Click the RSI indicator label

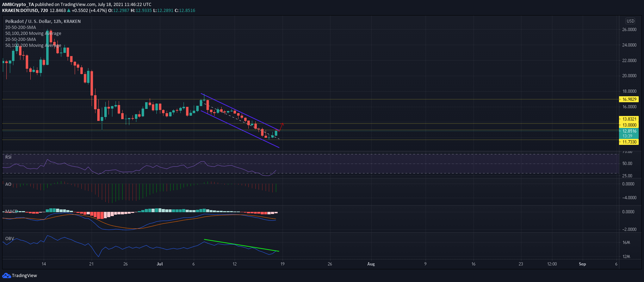pyautogui.click(x=8, y=157)
